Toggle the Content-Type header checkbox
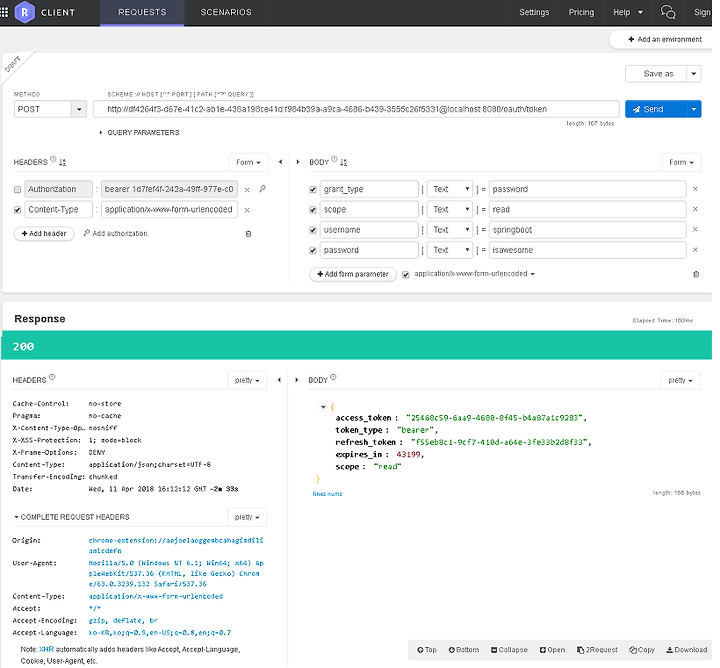Image resolution: width=720 pixels, height=668 pixels. pos(17,210)
